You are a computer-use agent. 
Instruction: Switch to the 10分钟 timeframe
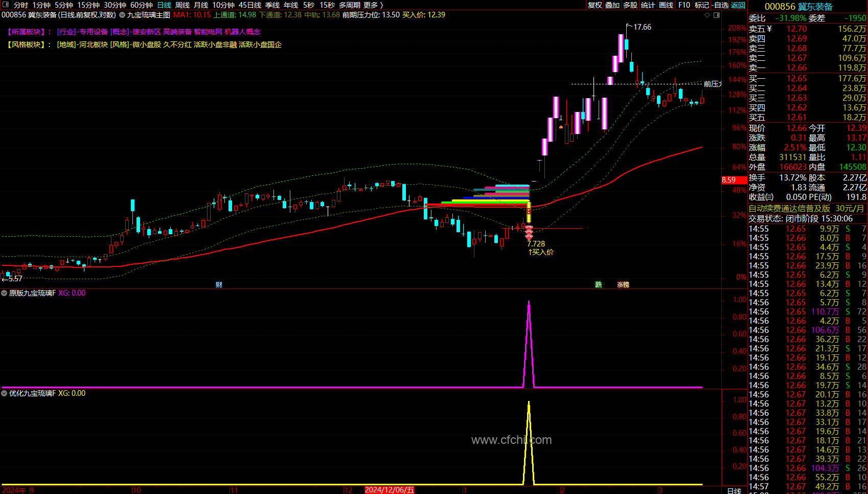(223, 5)
